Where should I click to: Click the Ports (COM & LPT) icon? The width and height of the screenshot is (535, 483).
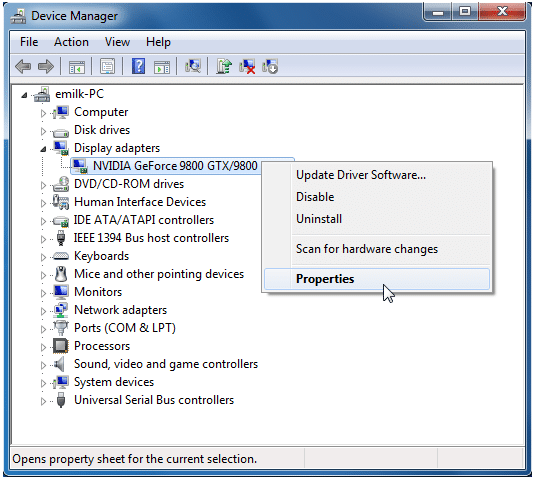pos(61,328)
